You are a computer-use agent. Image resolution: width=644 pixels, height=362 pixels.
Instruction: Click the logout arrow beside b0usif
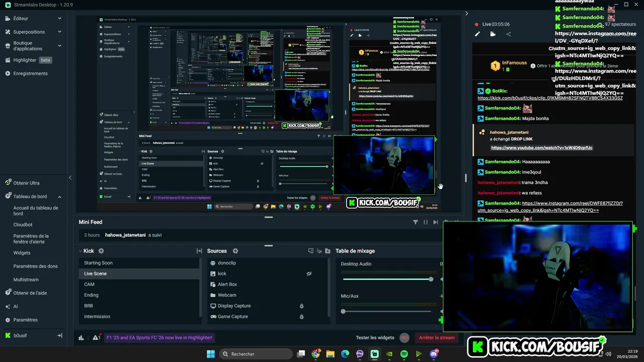(59, 335)
